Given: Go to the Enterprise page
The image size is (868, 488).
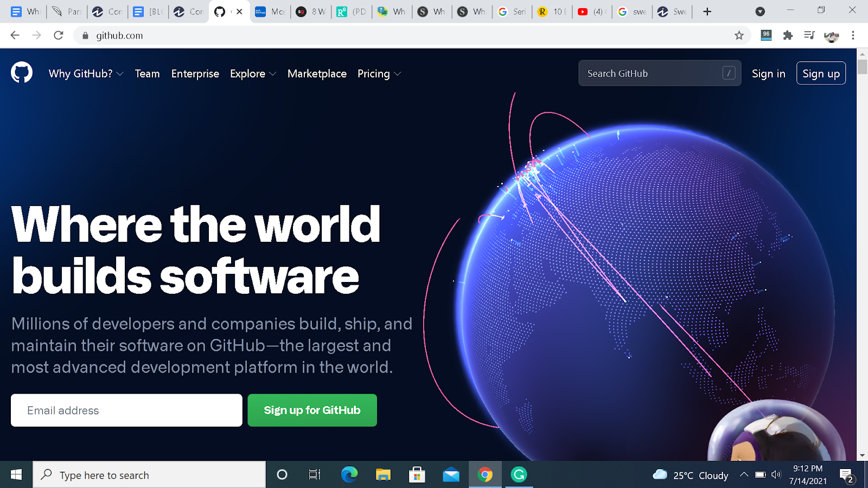Looking at the screenshot, I should tap(195, 74).
